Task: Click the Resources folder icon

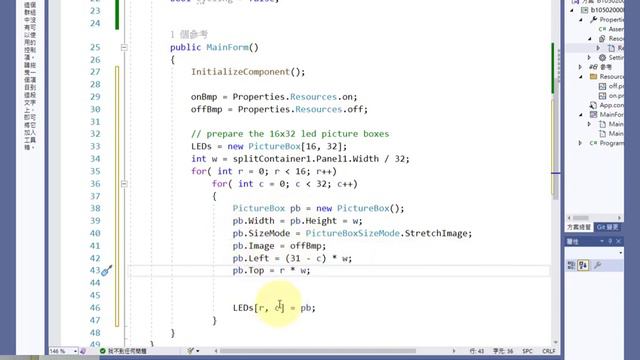Action: tap(593, 77)
